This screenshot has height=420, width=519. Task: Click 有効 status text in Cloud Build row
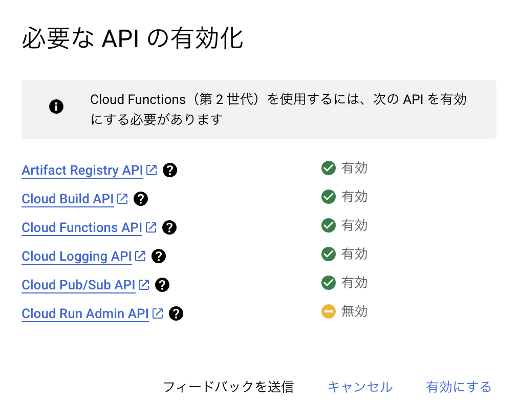click(x=355, y=197)
